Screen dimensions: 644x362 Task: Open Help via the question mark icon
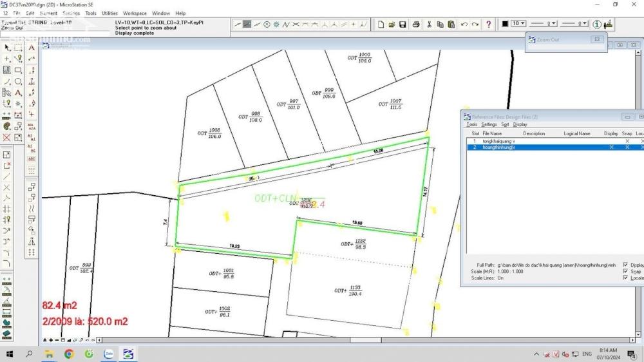(x=489, y=24)
